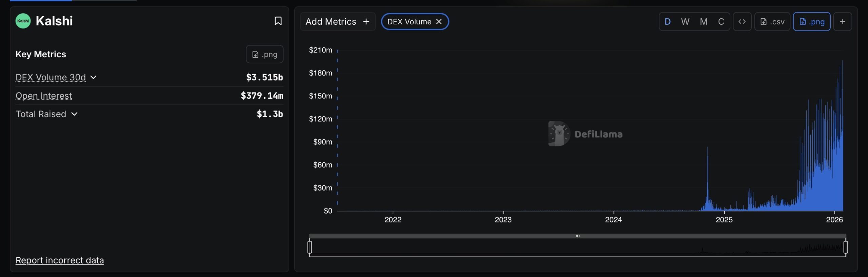
Task: Click the Kalshi logo icon
Action: click(22, 21)
